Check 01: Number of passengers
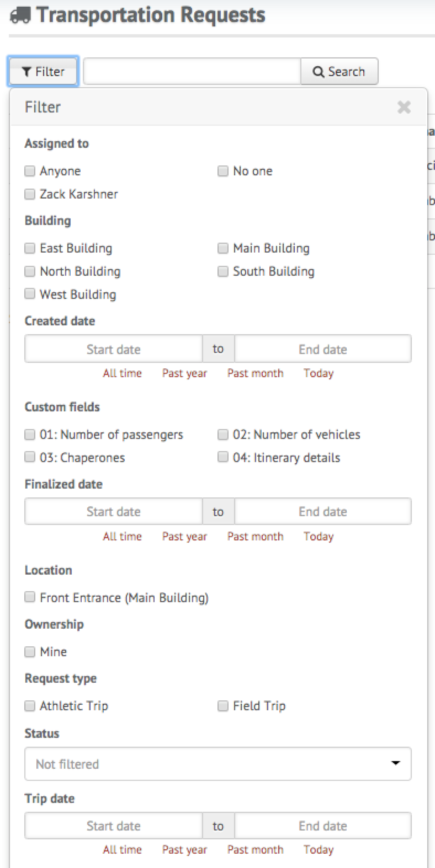Viewport: 435px width, 868px height. [x=30, y=435]
